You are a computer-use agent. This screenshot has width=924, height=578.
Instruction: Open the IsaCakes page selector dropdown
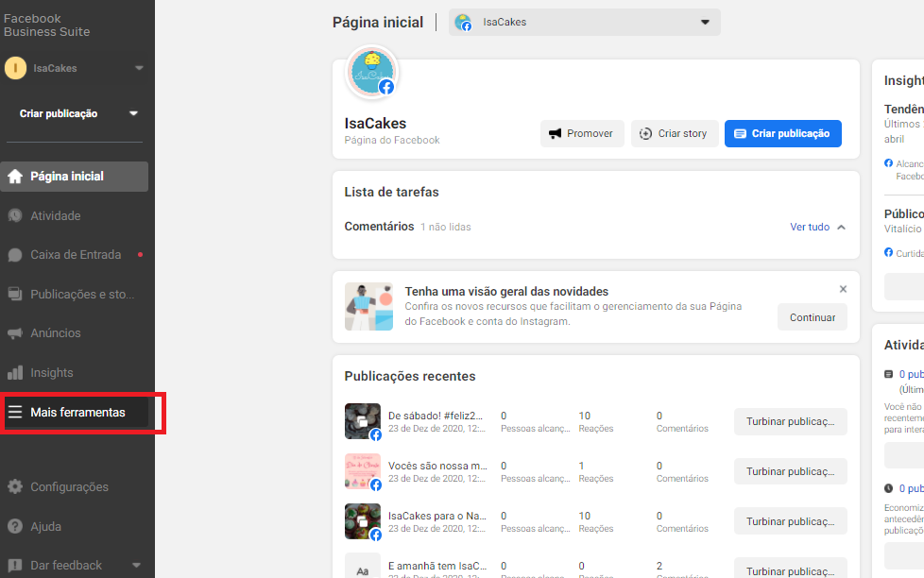[x=584, y=23]
